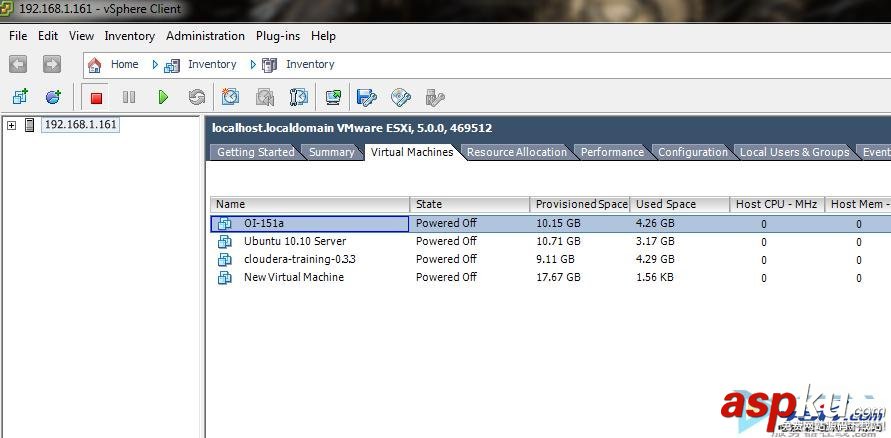Open the Edit menu
891x438 pixels.
coord(48,36)
